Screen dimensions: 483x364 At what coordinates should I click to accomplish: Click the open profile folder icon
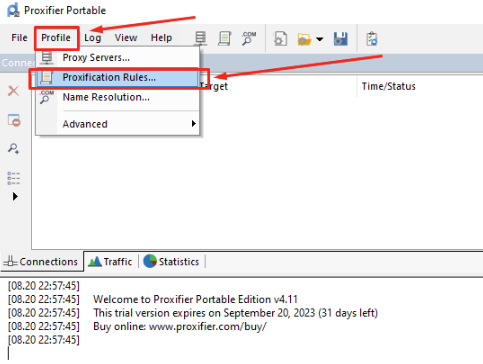[x=304, y=39]
